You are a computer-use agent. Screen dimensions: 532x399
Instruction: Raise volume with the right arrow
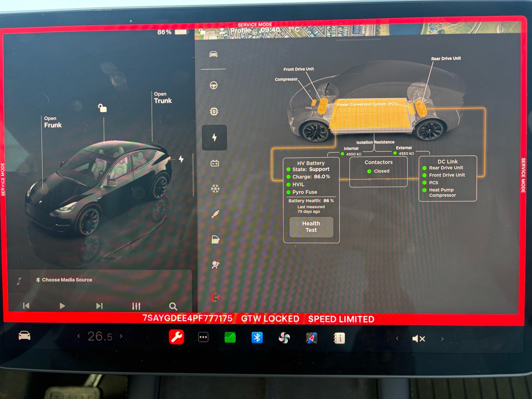tap(442, 339)
